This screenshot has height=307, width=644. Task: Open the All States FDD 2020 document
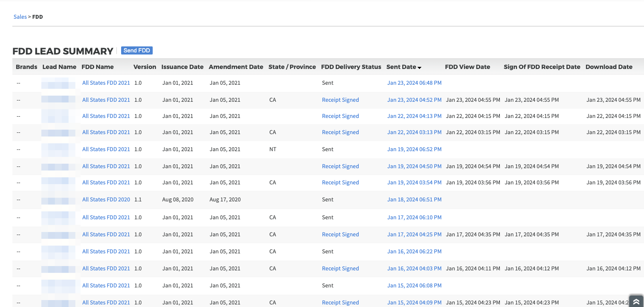[x=106, y=199]
